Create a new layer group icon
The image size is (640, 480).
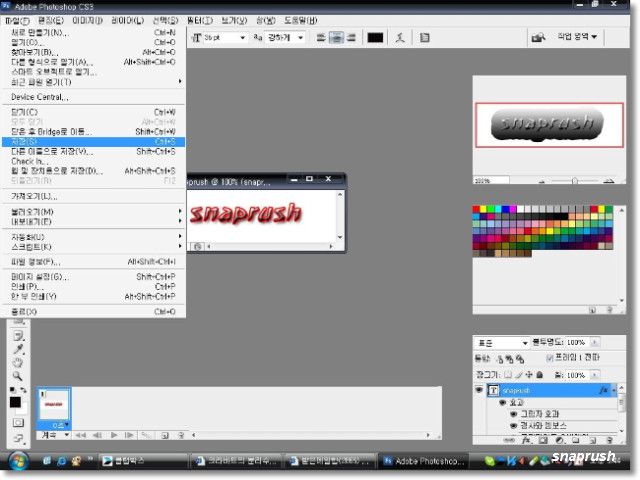click(576, 440)
